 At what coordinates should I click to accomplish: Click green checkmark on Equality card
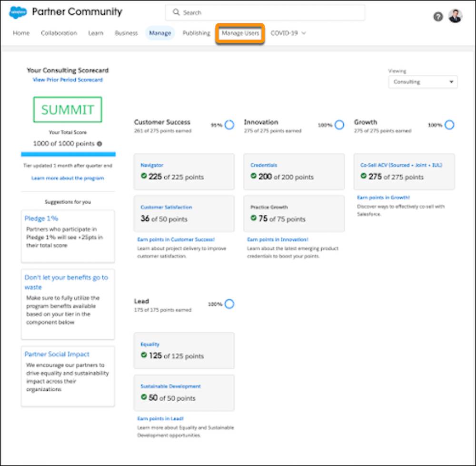click(144, 355)
